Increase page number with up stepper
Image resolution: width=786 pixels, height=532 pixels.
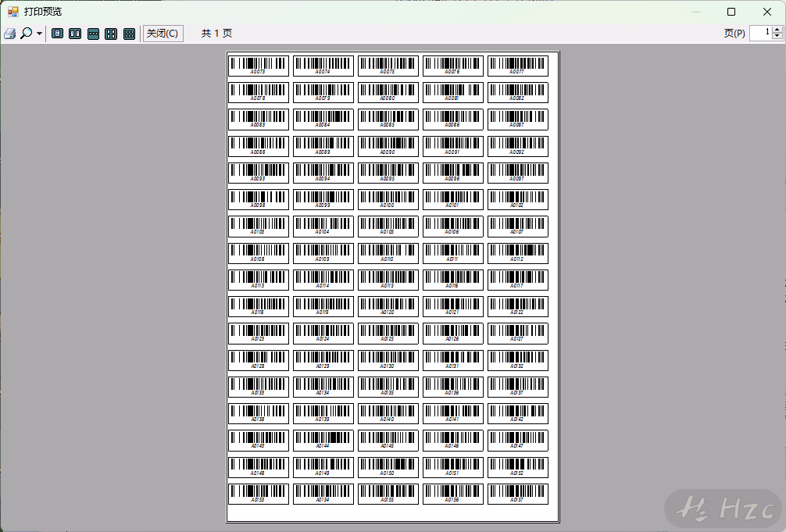[777, 29]
